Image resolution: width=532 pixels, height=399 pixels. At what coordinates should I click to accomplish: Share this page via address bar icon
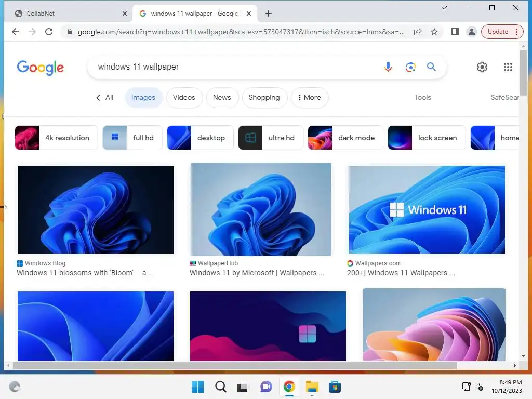tap(418, 32)
